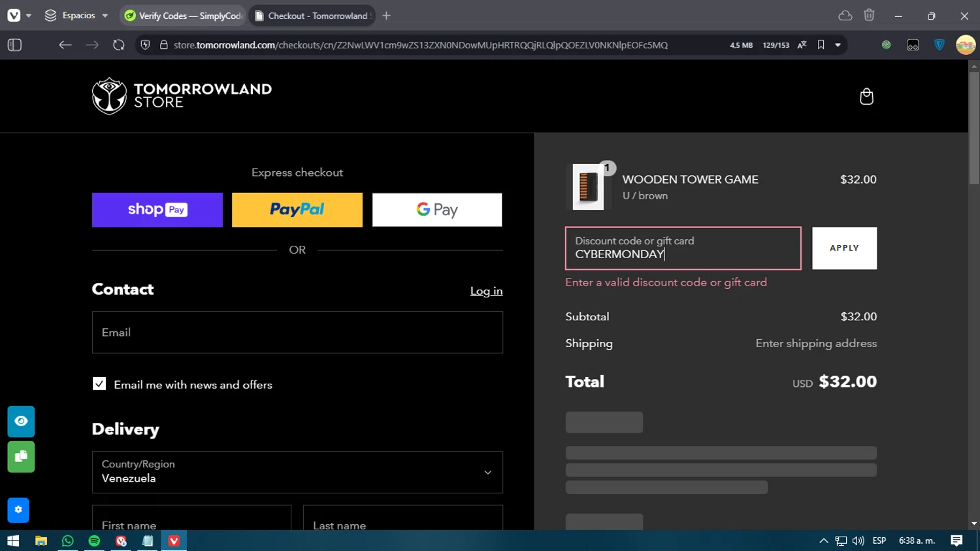Open the tracker blocker shield icon
The image size is (980, 551).
tap(145, 45)
